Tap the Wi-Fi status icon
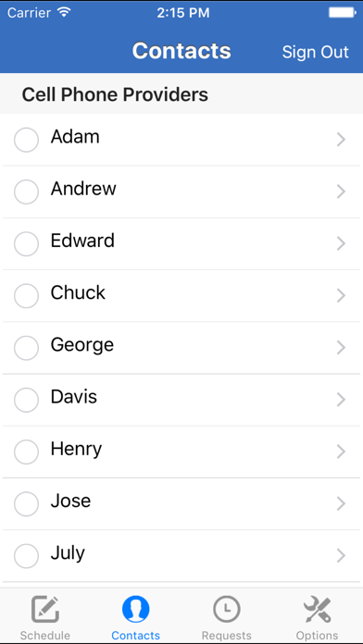This screenshot has width=363, height=644. tap(64, 12)
